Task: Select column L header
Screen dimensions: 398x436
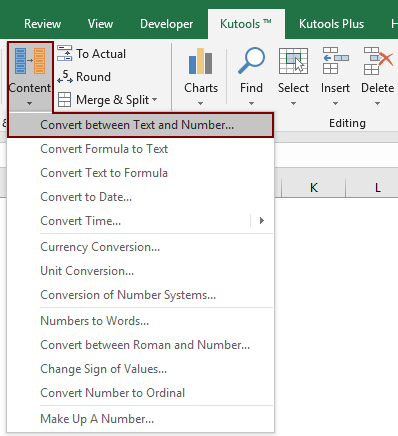Action: tap(377, 188)
